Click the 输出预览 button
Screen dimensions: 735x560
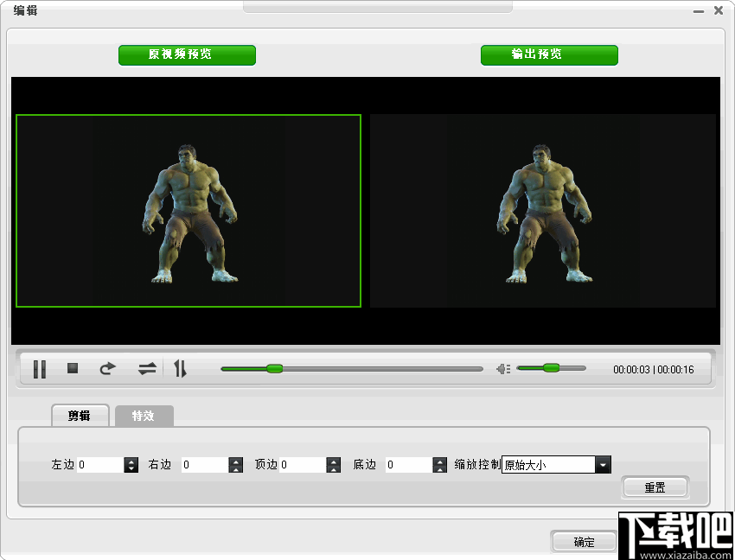click(x=549, y=54)
